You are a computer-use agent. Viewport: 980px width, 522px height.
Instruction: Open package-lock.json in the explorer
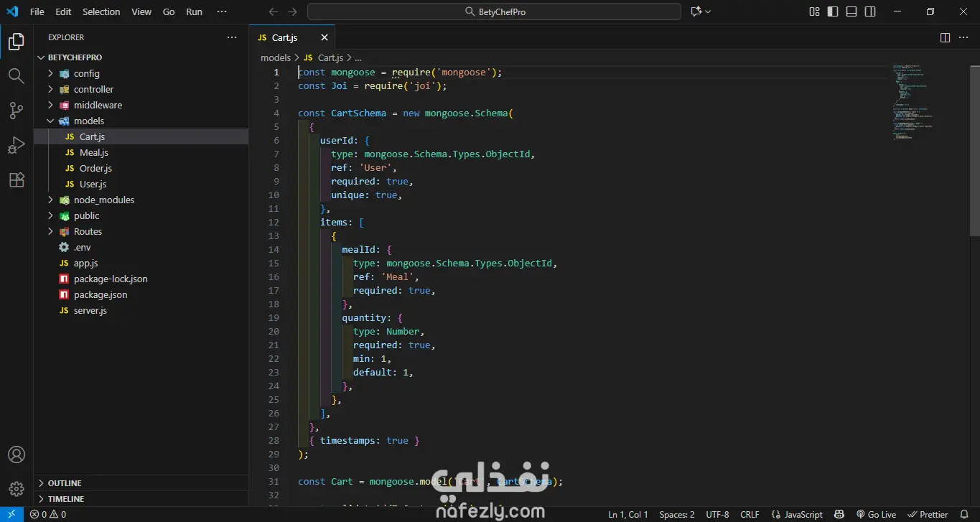point(141,279)
